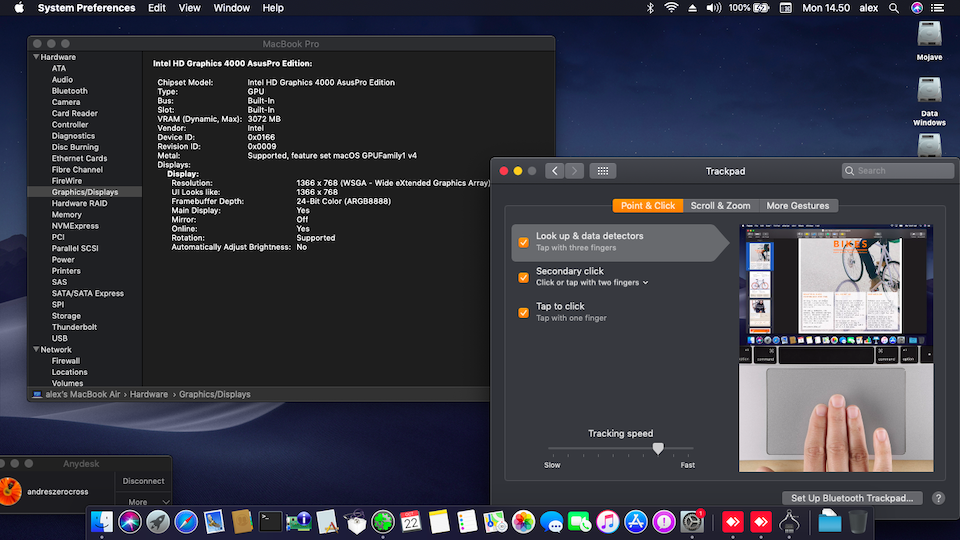Open the Window menu in menu bar
Image resolution: width=960 pixels, height=540 pixels.
pos(232,8)
